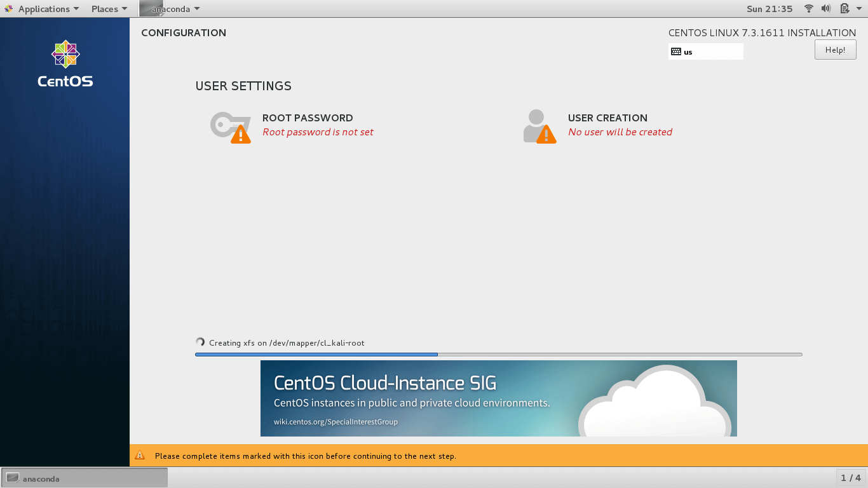Click the installation progress bar

coord(499,355)
